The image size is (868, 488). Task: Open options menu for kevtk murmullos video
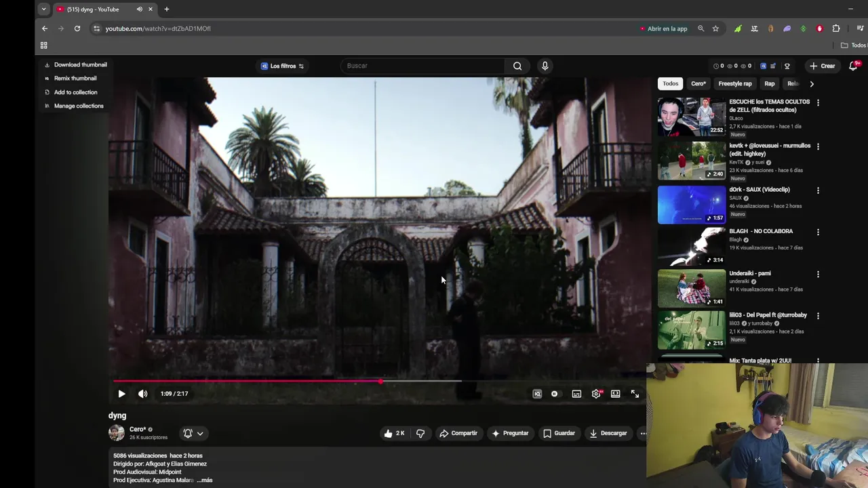[818, 146]
